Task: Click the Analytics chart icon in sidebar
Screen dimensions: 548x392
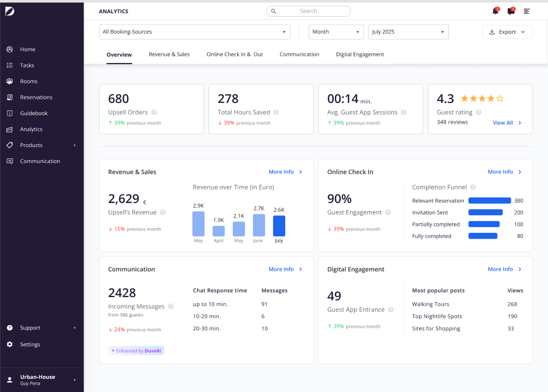Action: point(9,129)
